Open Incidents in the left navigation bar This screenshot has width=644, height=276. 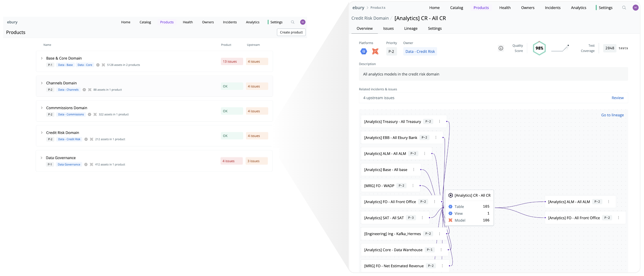230,22
